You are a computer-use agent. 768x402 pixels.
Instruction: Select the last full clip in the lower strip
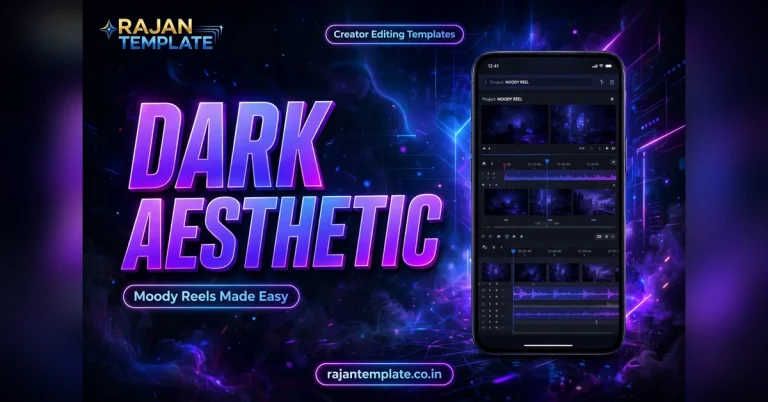(x=597, y=272)
